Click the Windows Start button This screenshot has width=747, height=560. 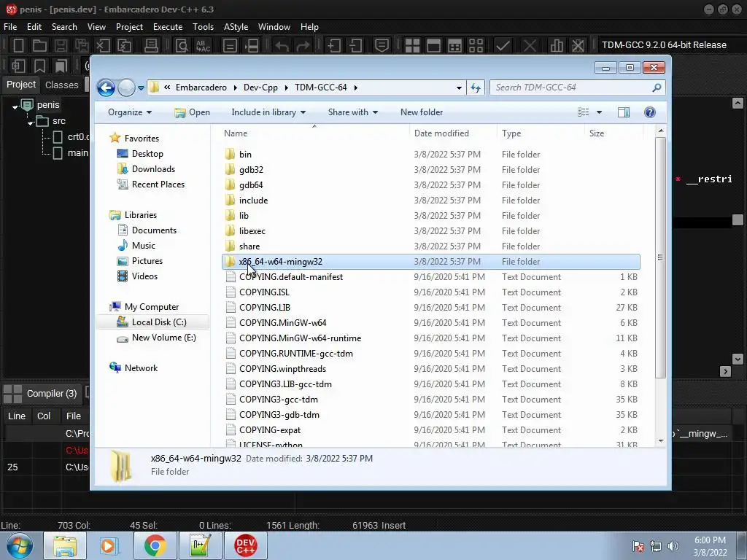20,545
